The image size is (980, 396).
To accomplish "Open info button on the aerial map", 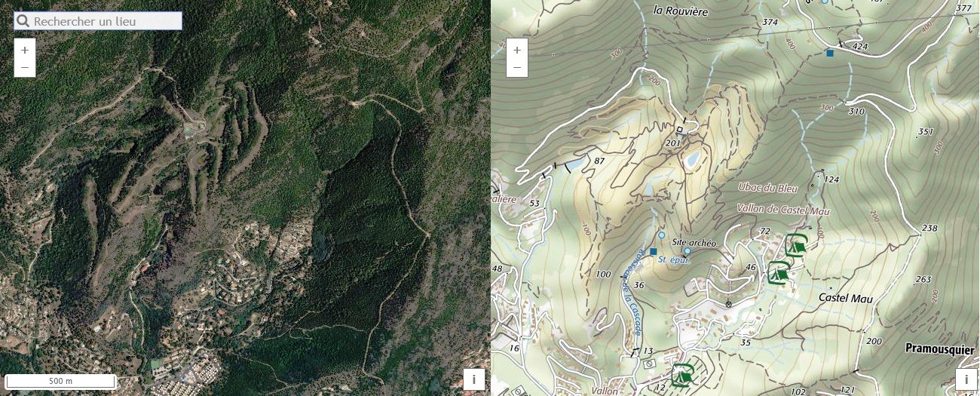I will click(x=473, y=379).
